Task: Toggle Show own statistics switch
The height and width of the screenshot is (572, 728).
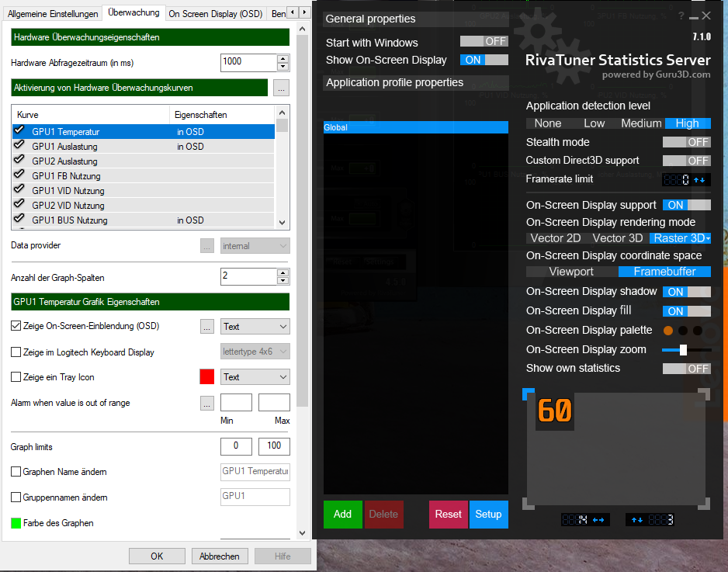Action: tap(687, 369)
